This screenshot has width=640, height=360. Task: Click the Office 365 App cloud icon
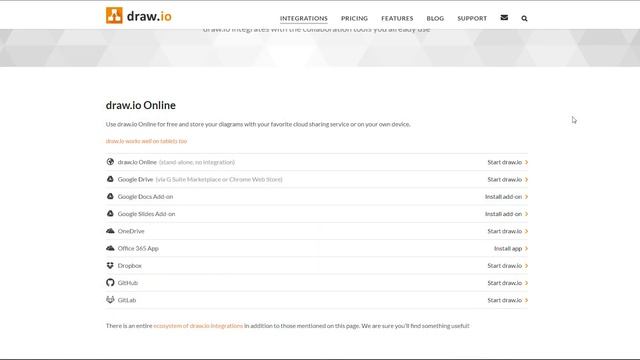coord(110,248)
